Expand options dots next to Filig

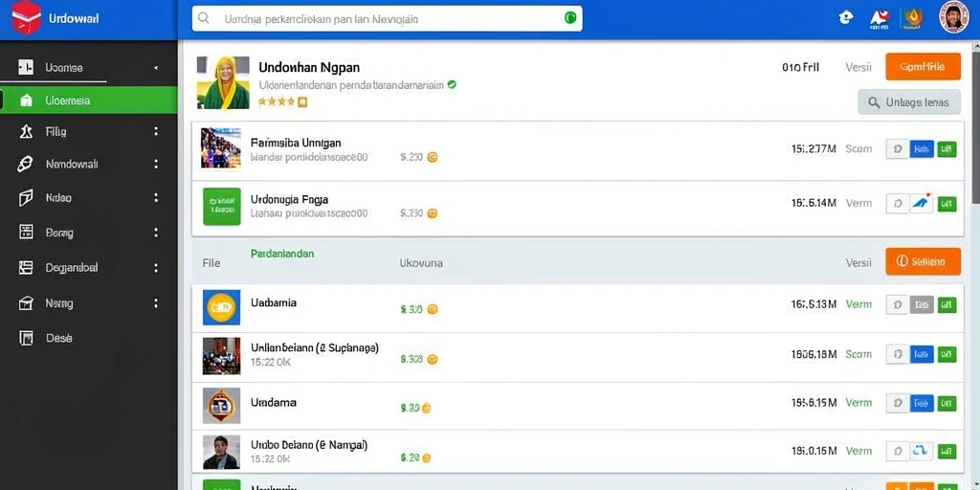(x=156, y=131)
